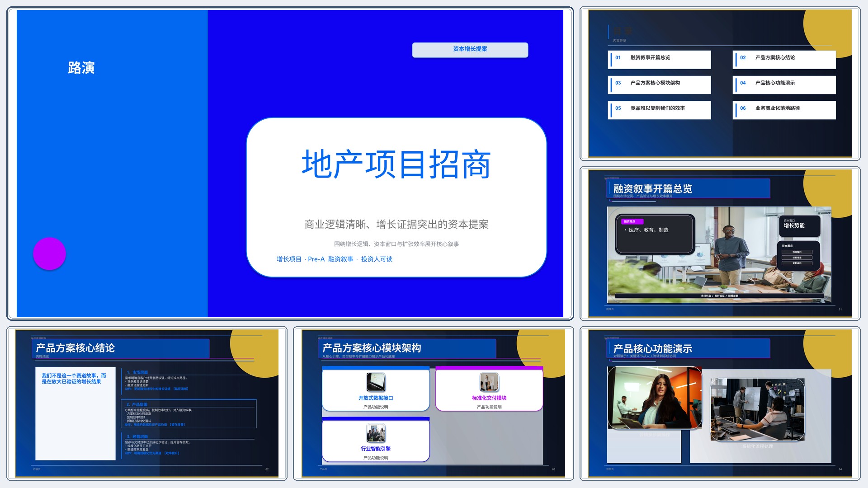Select the 地产项目招商 main title text
The width and height of the screenshot is (868, 488).
pos(396,164)
